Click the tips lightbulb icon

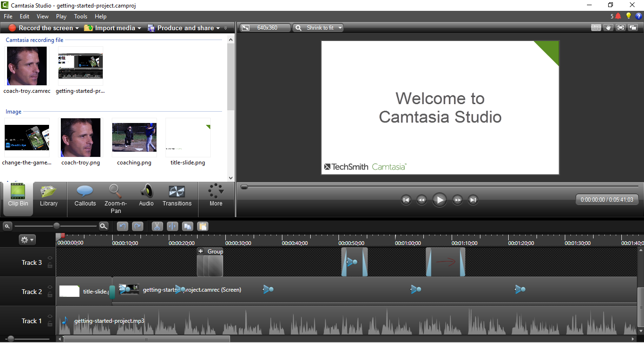point(628,16)
